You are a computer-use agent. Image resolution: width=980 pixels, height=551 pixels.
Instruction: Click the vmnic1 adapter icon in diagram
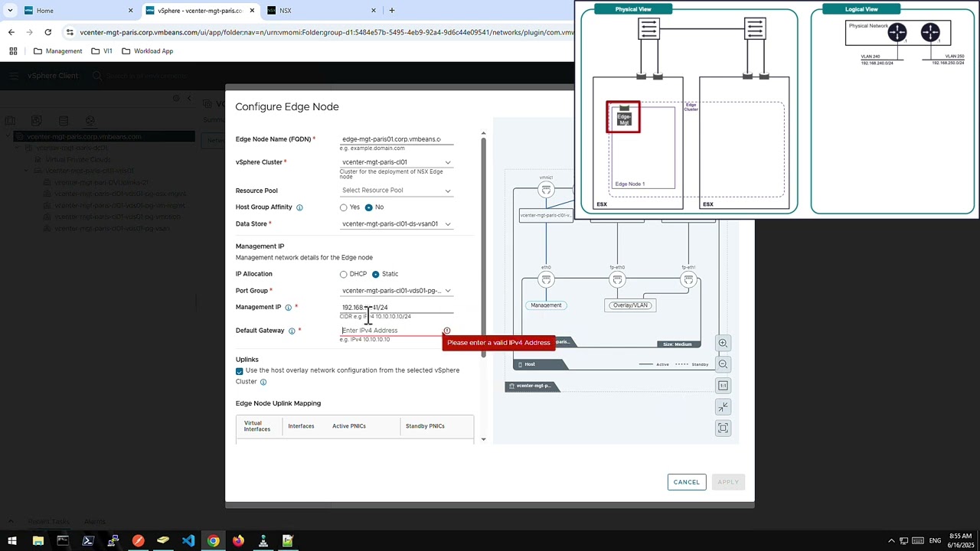[546, 190]
